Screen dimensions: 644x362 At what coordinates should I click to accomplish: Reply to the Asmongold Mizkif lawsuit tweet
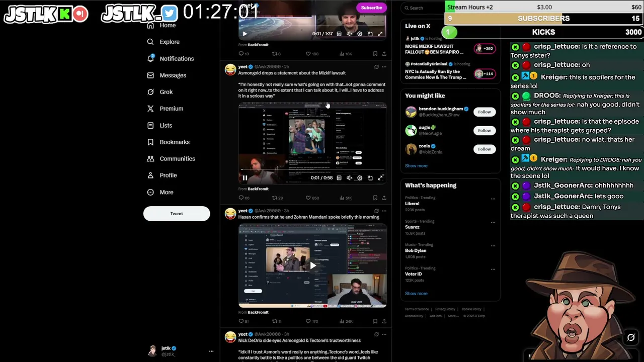pyautogui.click(x=244, y=198)
